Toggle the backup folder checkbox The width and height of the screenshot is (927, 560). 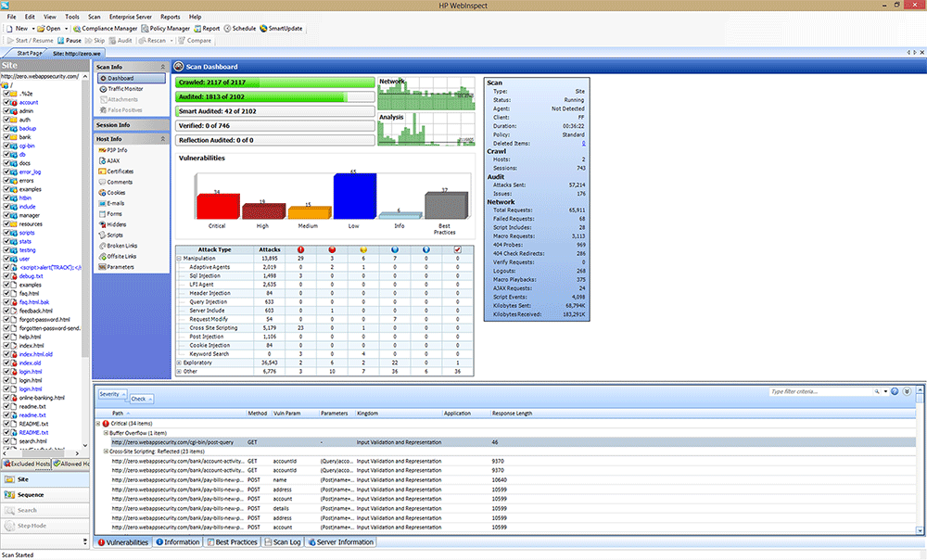click(6, 128)
